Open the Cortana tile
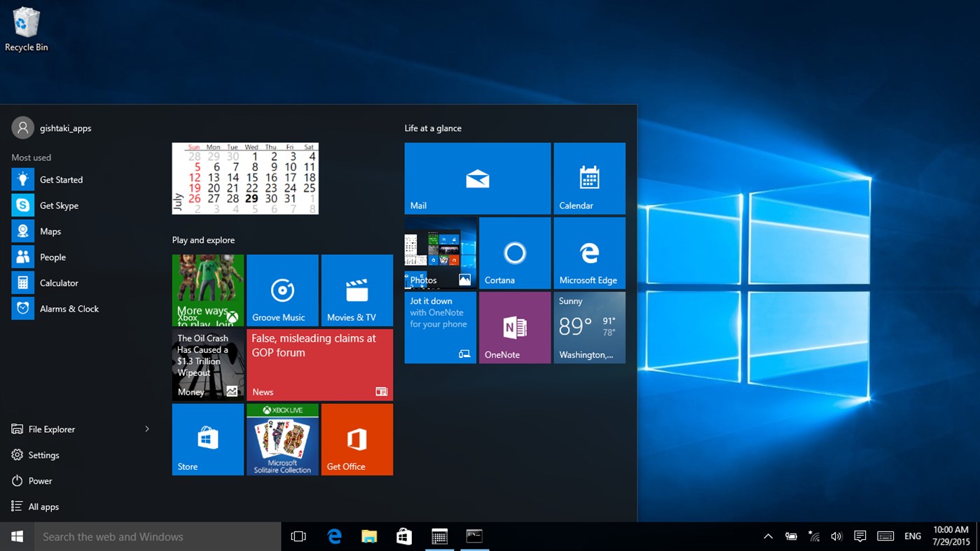The width and height of the screenshot is (980, 551). click(x=514, y=253)
